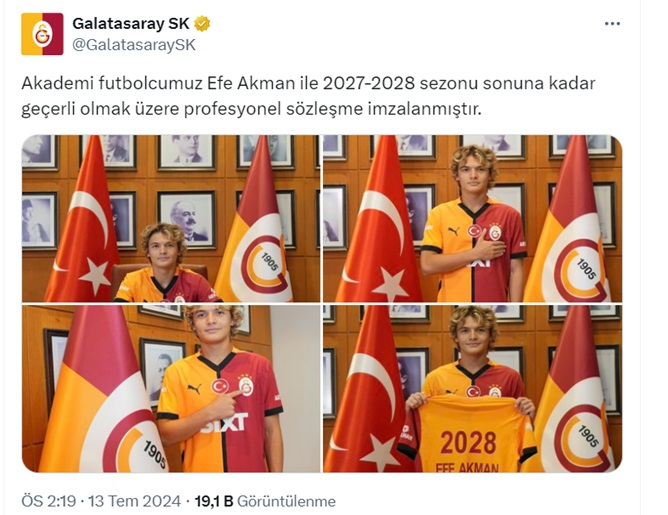Open the photo with hand on chest
Viewport: 668px width, 515px height.
pyautogui.click(x=472, y=219)
